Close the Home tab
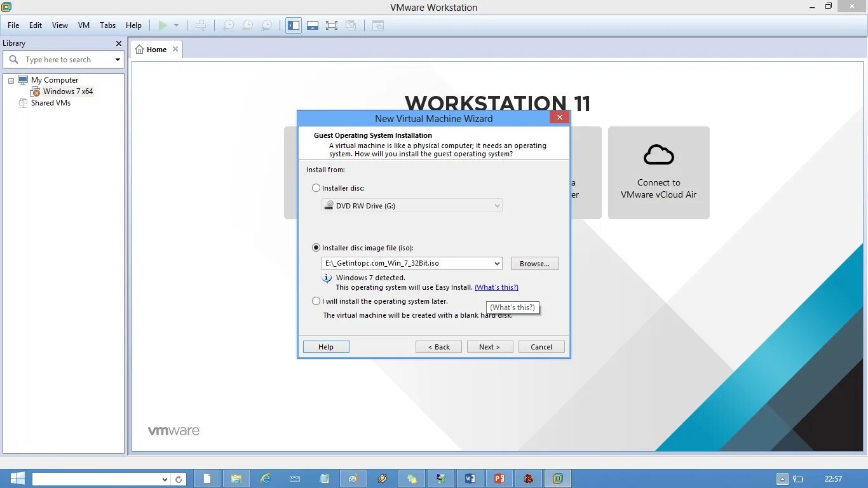 (175, 49)
